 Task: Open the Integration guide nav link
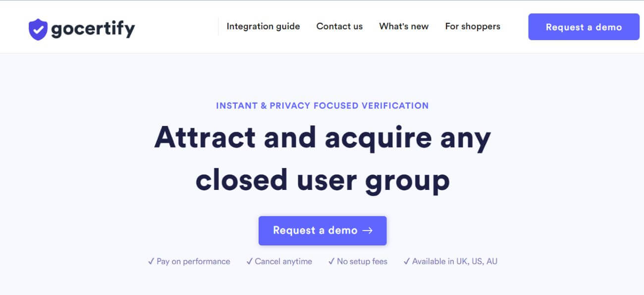coord(263,26)
